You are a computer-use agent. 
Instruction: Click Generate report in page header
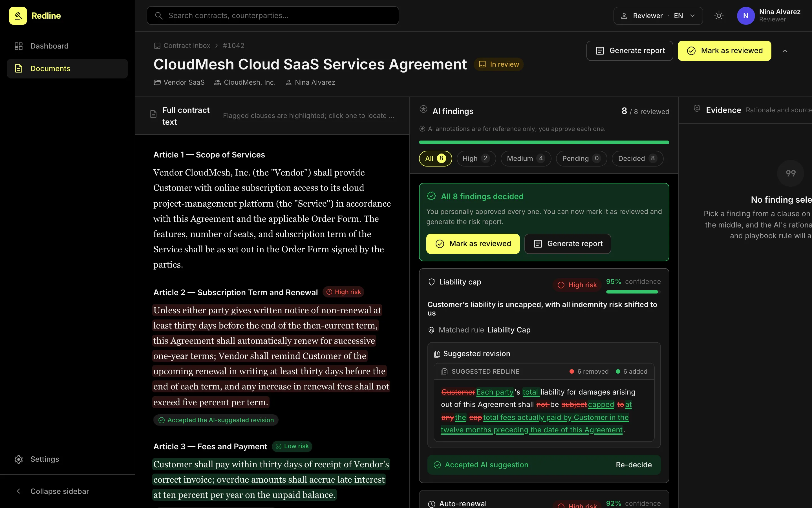(x=630, y=51)
